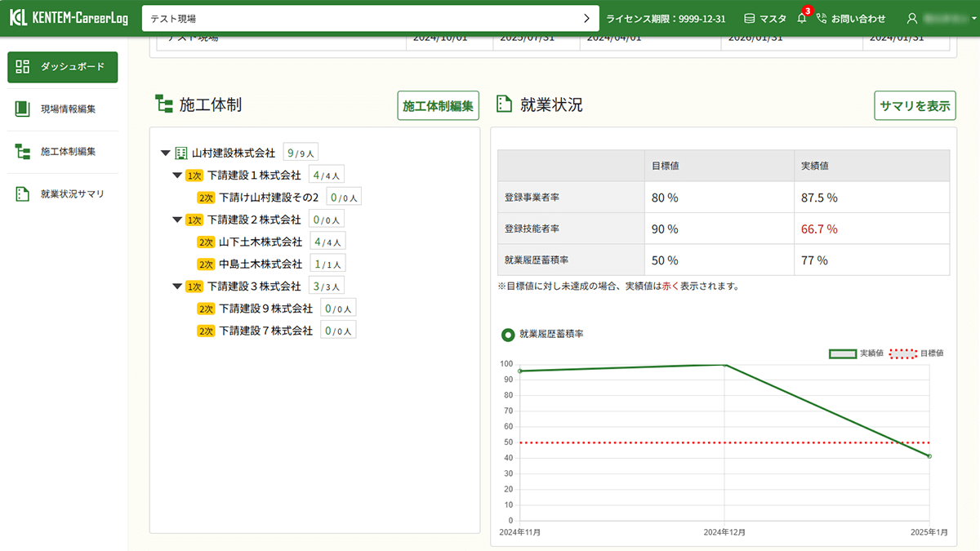The width and height of the screenshot is (980, 551).
Task: Click the マスタ icon in top bar
Action: coord(749,17)
